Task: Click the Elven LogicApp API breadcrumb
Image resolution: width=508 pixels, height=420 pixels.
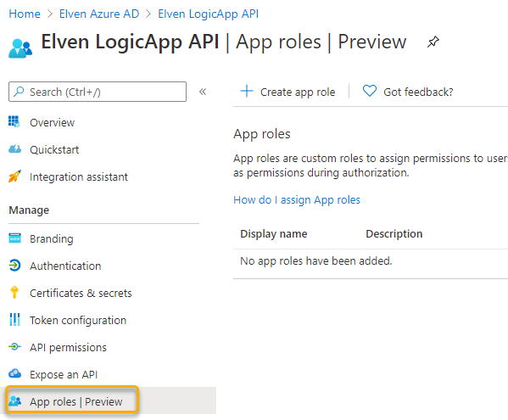Action: 209,14
